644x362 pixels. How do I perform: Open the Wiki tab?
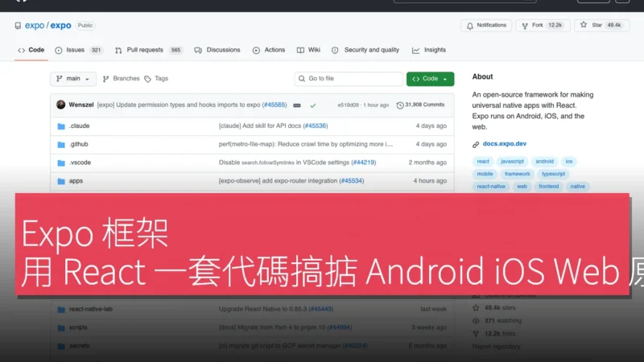tap(308, 50)
